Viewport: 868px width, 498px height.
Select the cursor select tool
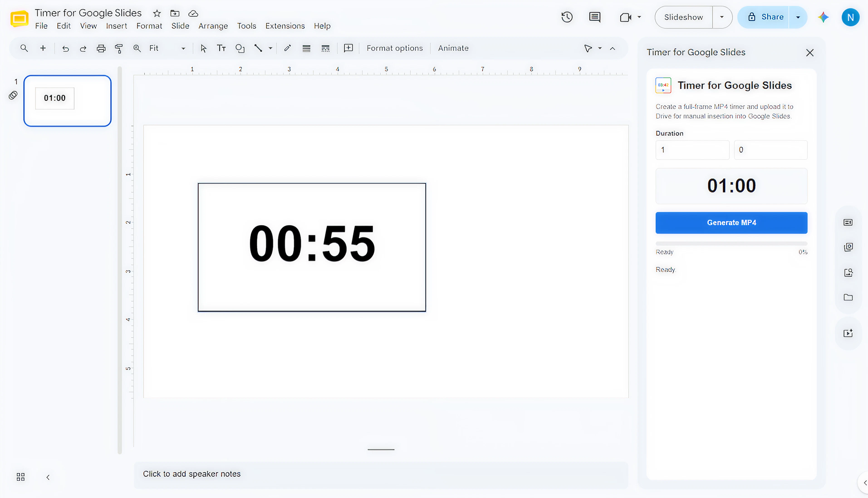[203, 48]
